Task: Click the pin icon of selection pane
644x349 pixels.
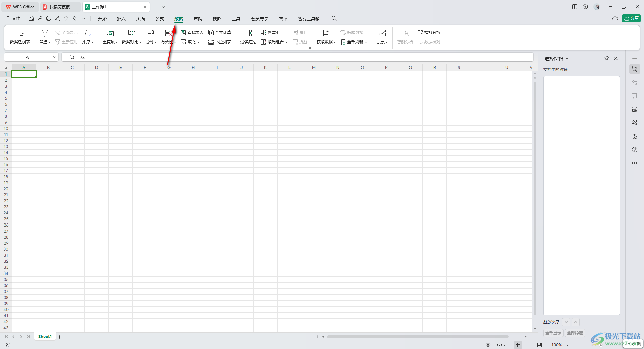Action: pyautogui.click(x=606, y=58)
